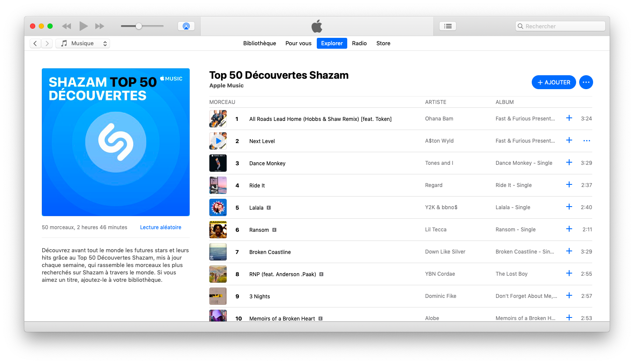Open artist YBN Cordae
The height and width of the screenshot is (364, 634).
coord(440,274)
